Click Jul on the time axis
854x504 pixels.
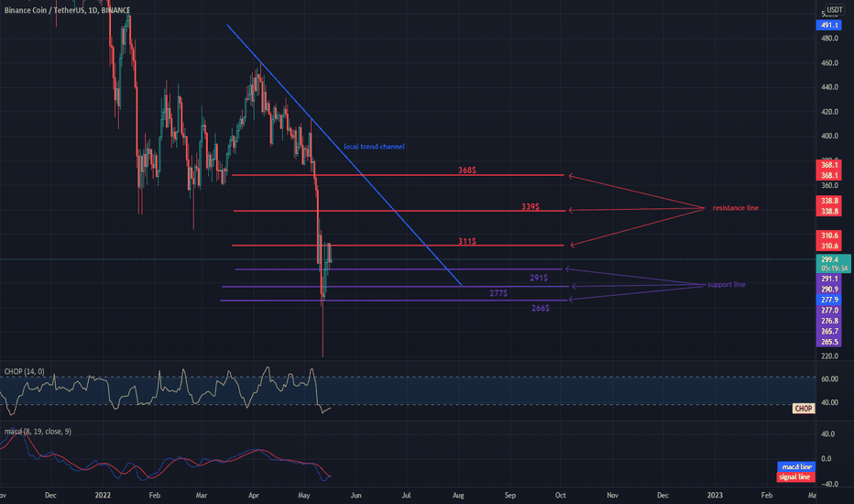tap(406, 495)
